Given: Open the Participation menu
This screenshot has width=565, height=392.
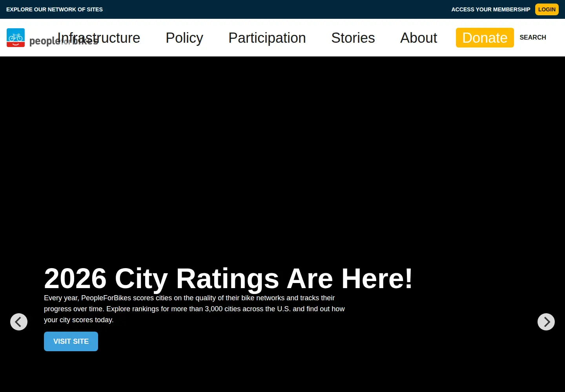Looking at the screenshot, I should tap(267, 38).
